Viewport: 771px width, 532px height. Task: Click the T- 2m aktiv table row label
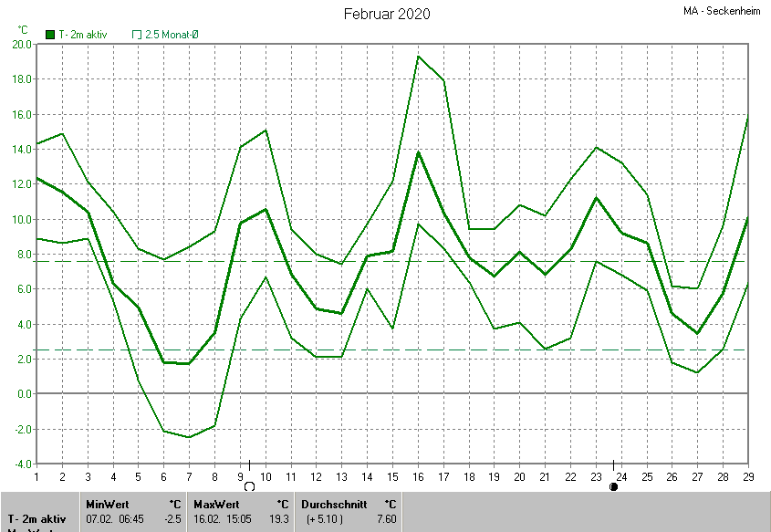click(38, 518)
